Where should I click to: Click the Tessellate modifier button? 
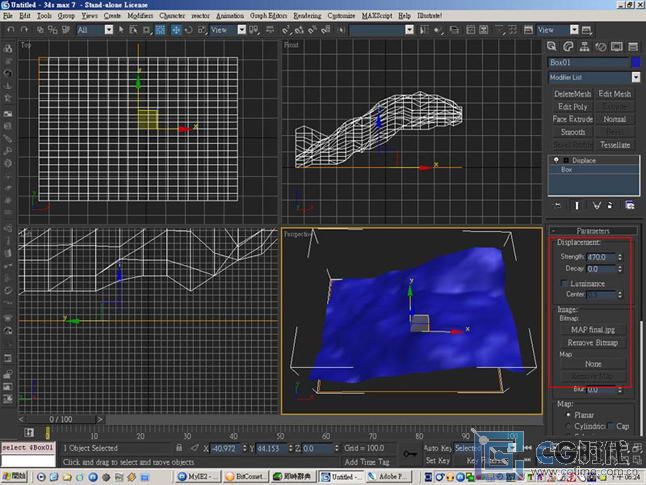[x=615, y=145]
